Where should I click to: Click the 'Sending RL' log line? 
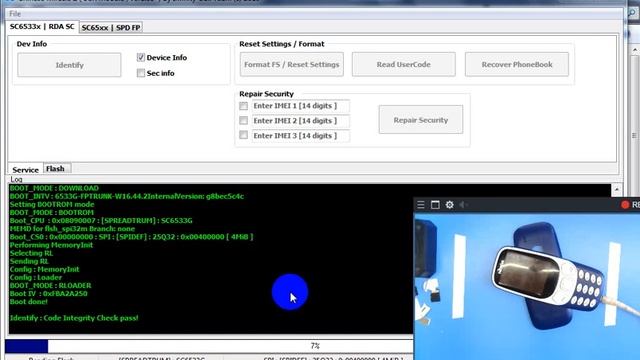[29, 261]
